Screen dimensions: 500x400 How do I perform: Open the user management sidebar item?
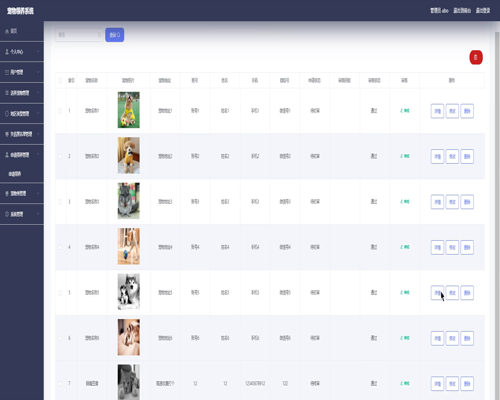[22, 72]
